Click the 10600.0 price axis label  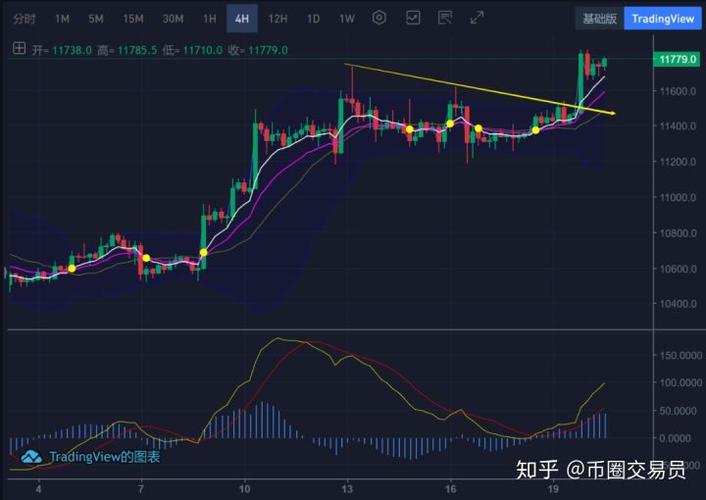pos(678,268)
